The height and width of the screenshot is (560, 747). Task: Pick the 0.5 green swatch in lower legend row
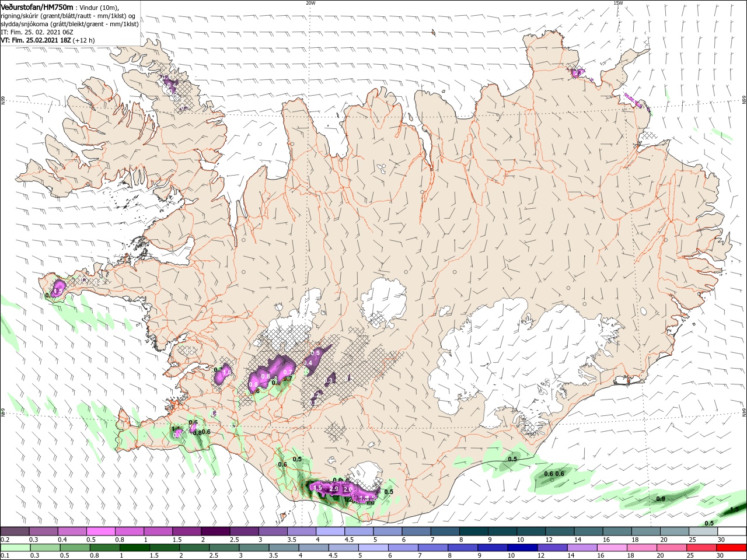click(75, 548)
